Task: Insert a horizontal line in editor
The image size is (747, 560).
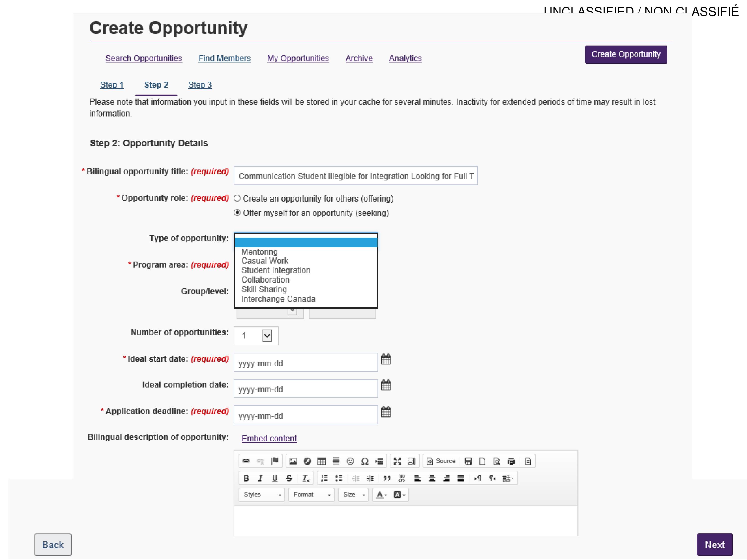Action: click(x=336, y=461)
